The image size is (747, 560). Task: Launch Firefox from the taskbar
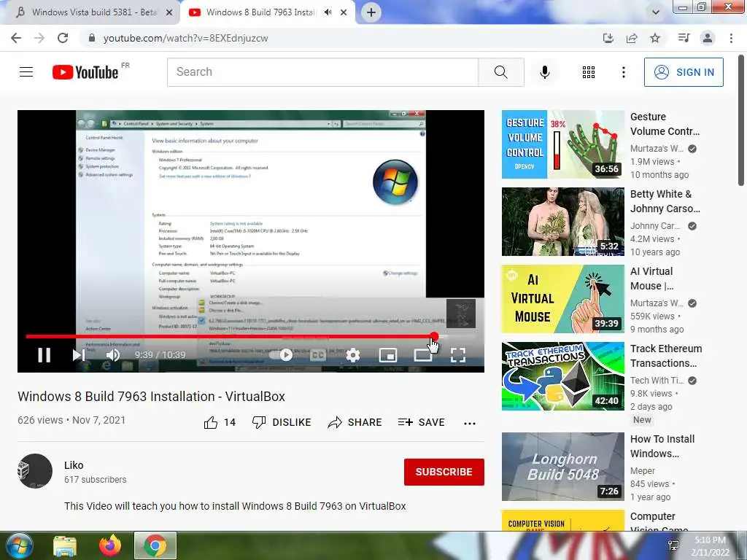tap(110, 545)
